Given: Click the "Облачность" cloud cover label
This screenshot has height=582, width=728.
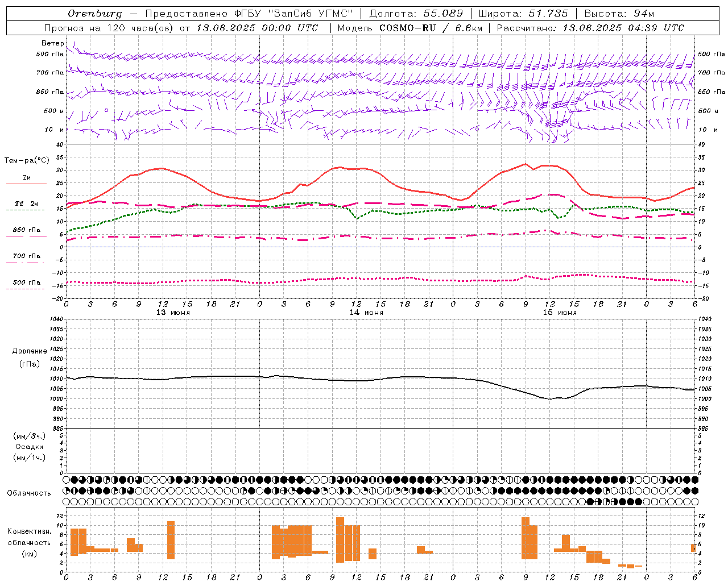Looking at the screenshot, I should (29, 493).
